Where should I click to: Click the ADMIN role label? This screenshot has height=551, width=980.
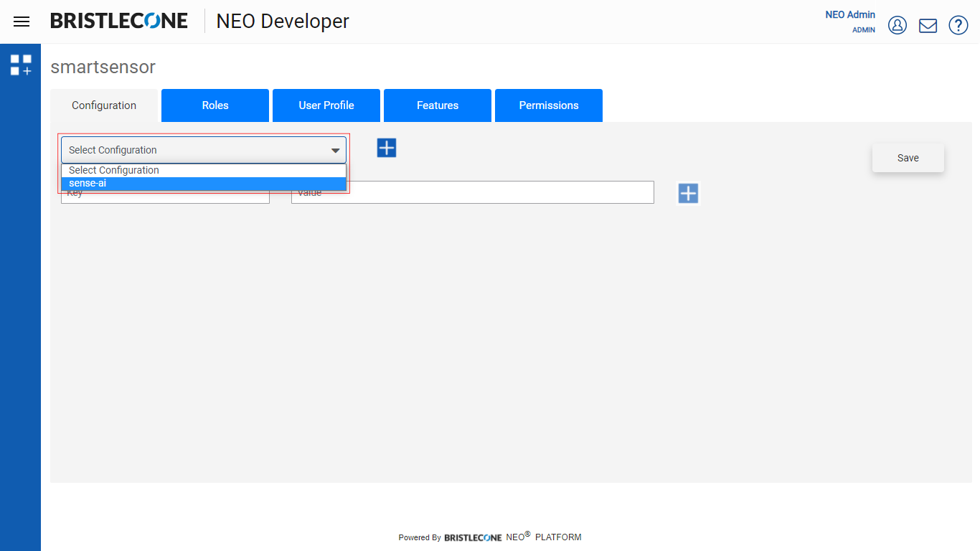pyautogui.click(x=864, y=30)
